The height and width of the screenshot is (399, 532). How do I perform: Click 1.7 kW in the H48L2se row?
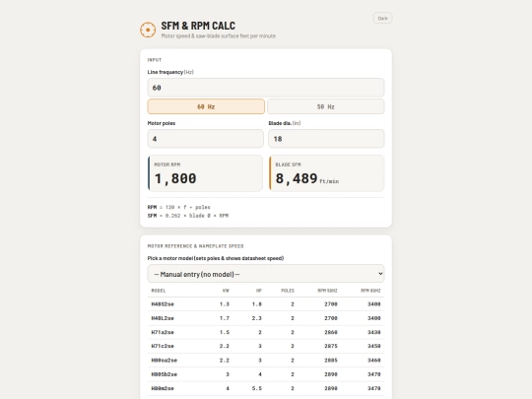tap(225, 318)
